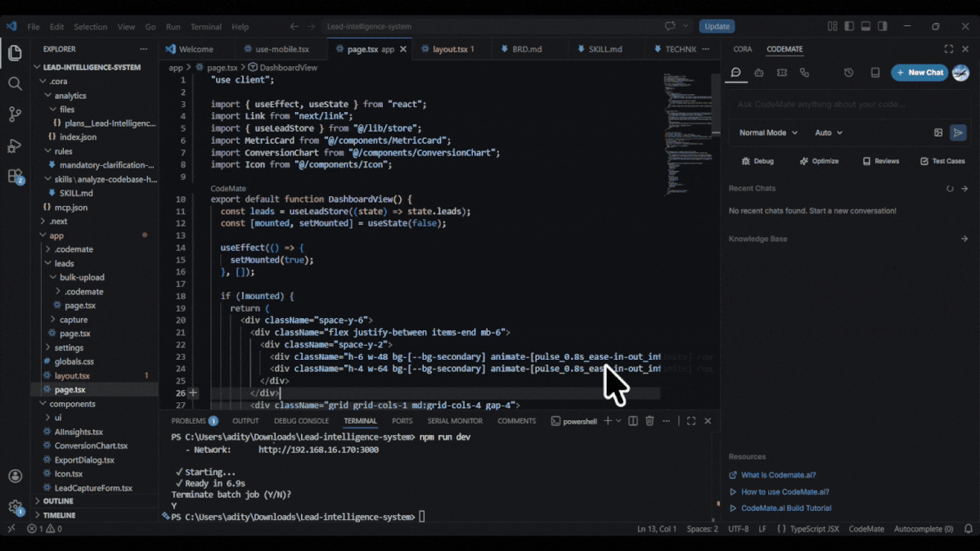Click the Update button
The height and width of the screenshot is (551, 980).
coord(717,26)
